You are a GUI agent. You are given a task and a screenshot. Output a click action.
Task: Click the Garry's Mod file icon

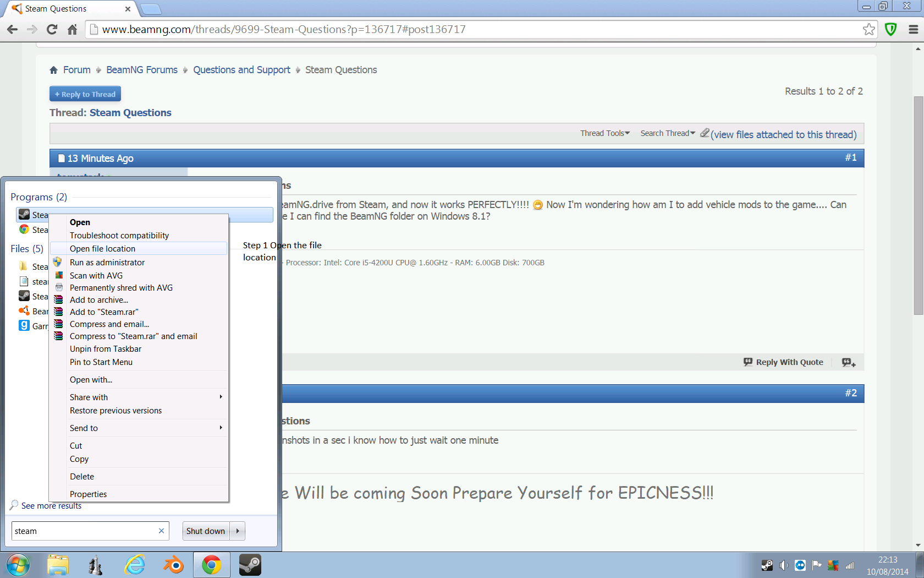[x=24, y=326]
